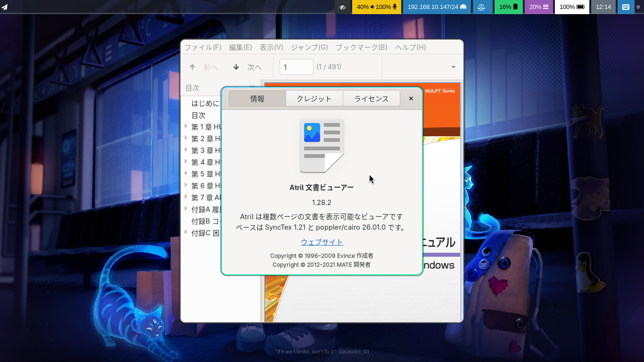
Task: Click the 1996–2009 Evince copyright line
Action: tap(322, 255)
